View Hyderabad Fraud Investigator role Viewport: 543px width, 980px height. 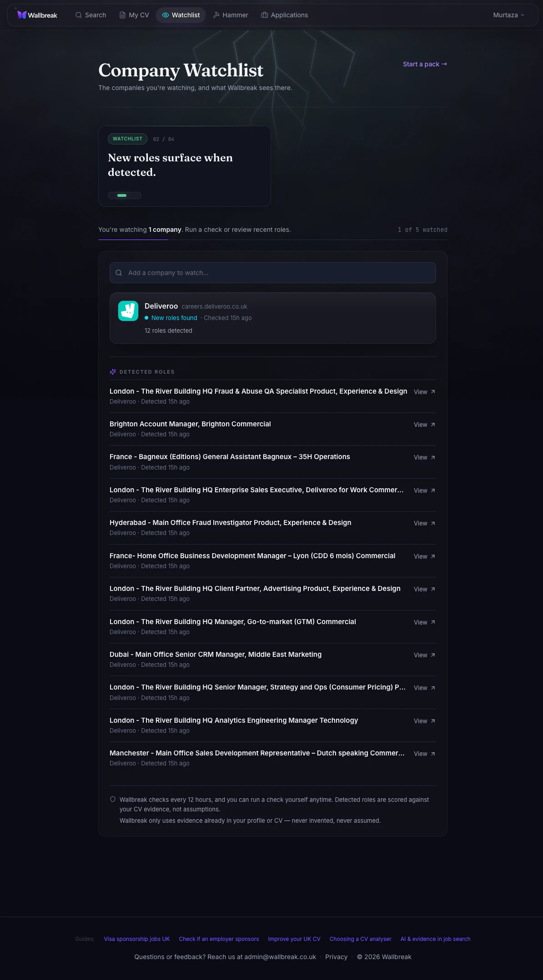(x=424, y=523)
